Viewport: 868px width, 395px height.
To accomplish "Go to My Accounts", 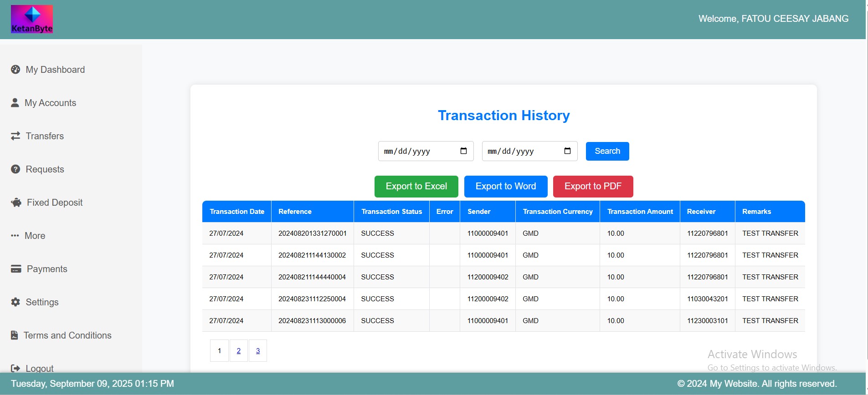I will (50, 103).
